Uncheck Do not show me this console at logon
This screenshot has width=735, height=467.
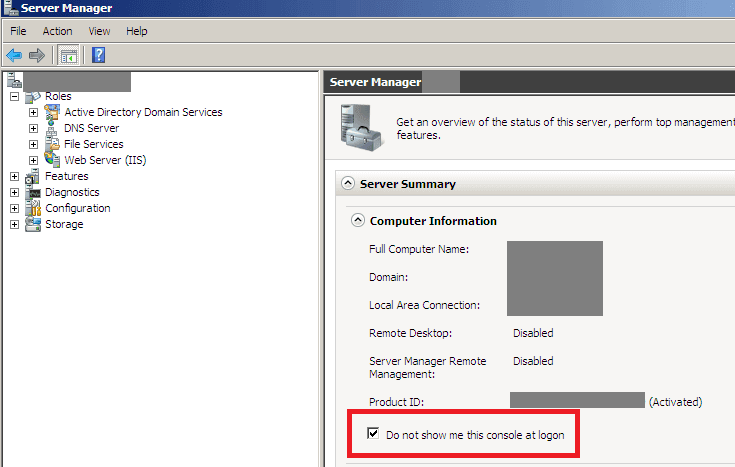point(373,433)
